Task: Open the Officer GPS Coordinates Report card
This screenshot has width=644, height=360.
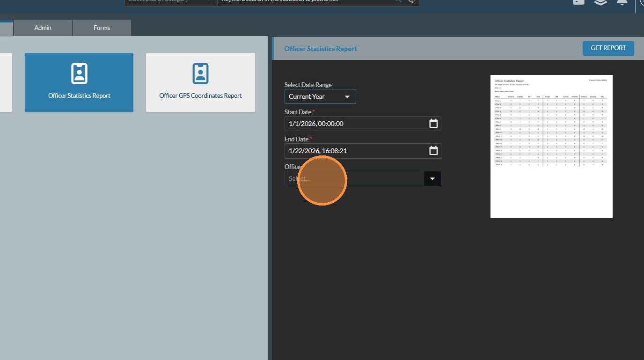Action: point(200,82)
